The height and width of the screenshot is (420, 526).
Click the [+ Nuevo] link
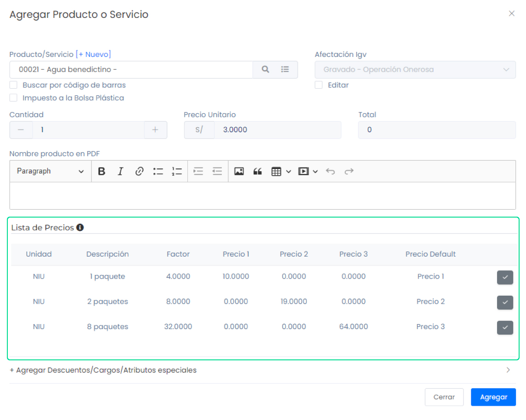pyautogui.click(x=93, y=54)
